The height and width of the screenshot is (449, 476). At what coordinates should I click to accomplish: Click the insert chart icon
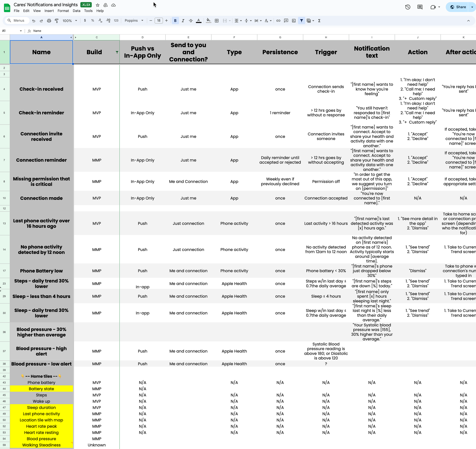coord(294,21)
